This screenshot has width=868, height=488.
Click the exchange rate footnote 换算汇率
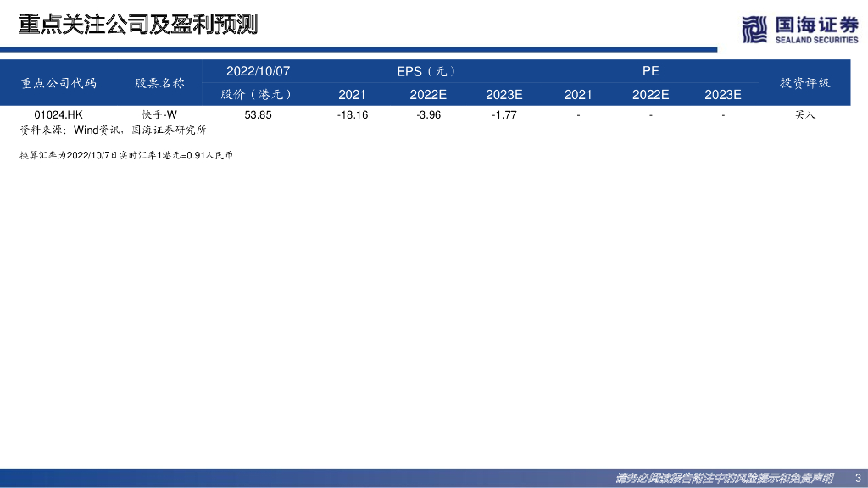[126, 156]
